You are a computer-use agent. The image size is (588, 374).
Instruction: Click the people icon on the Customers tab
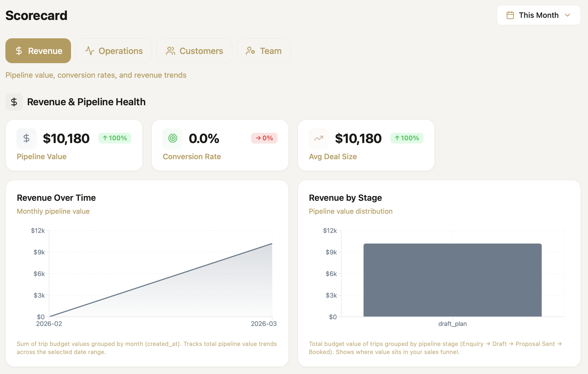click(x=170, y=51)
